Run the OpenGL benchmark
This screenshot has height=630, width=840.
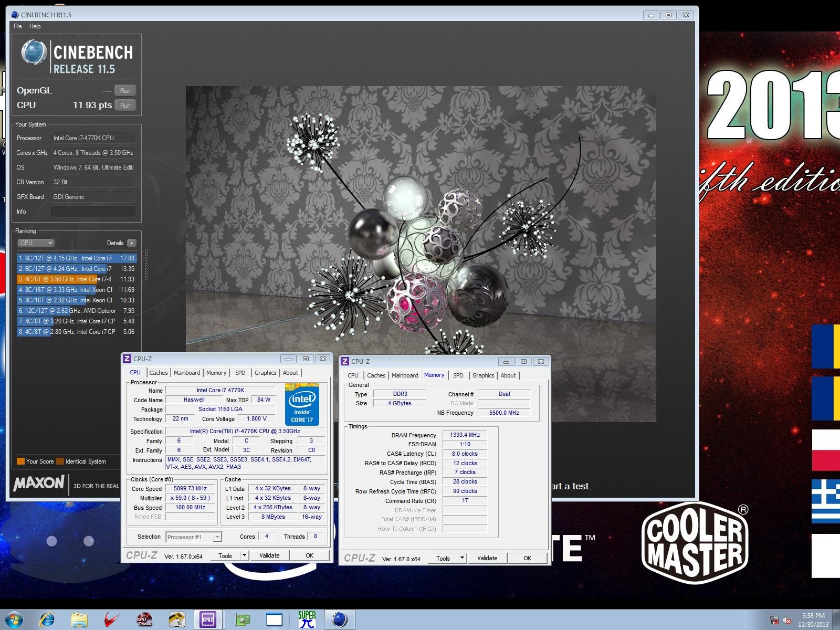tap(125, 91)
